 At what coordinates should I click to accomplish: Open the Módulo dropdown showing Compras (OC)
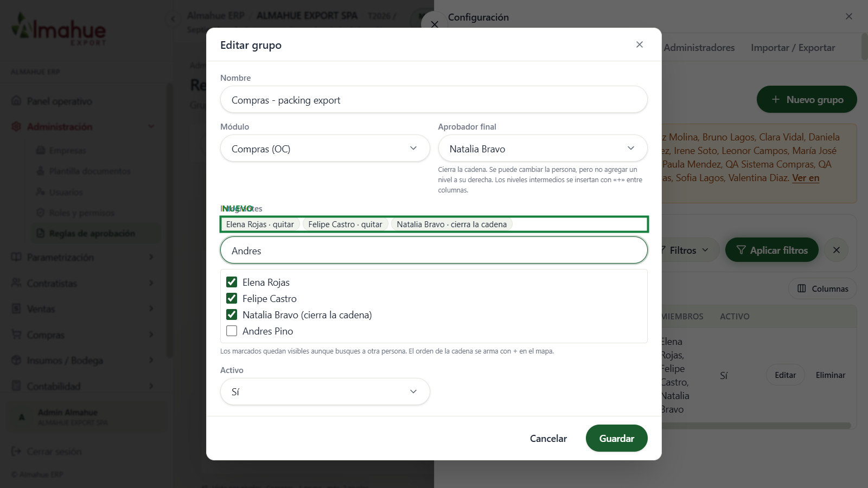click(325, 148)
